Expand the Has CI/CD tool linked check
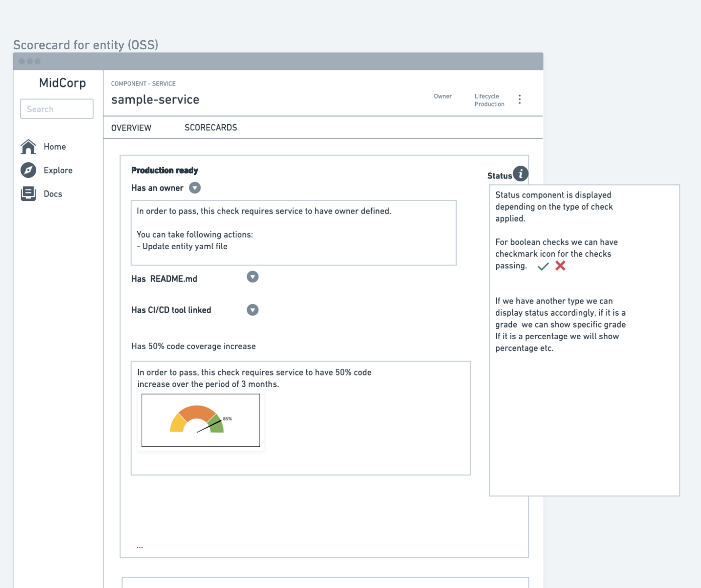Image resolution: width=701 pixels, height=588 pixels. click(252, 310)
